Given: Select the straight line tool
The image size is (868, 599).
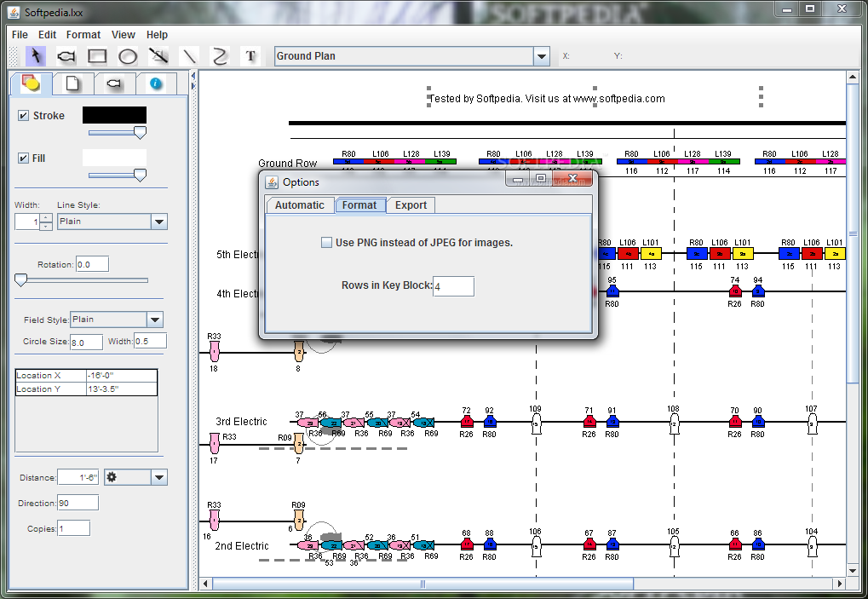Looking at the screenshot, I should [x=189, y=56].
